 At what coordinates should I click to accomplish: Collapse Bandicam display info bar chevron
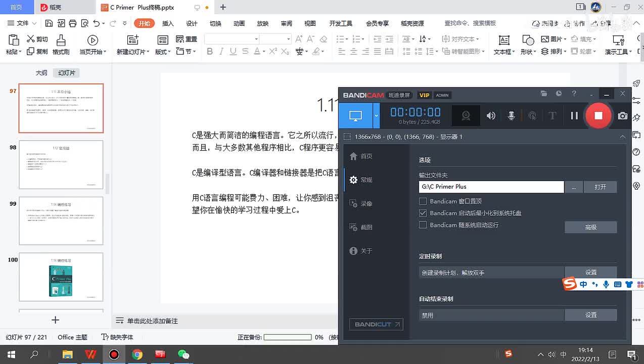tap(623, 136)
